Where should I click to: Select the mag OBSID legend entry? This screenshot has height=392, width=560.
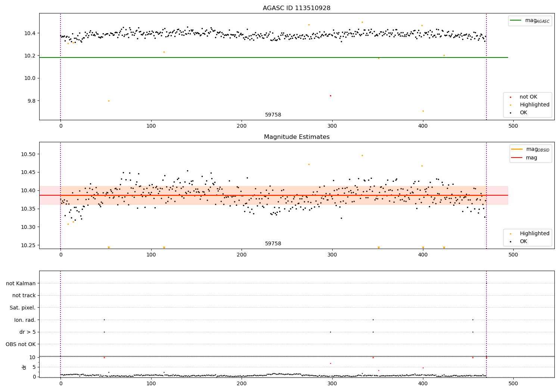click(x=531, y=149)
